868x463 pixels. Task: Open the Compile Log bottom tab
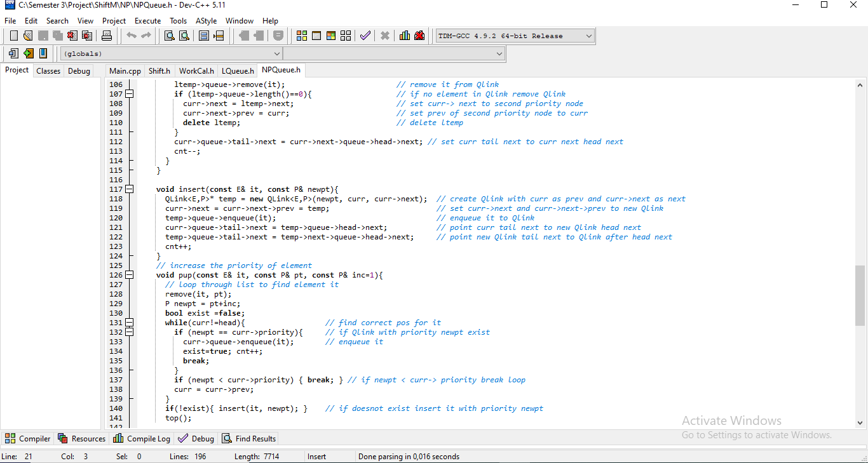pyautogui.click(x=142, y=438)
